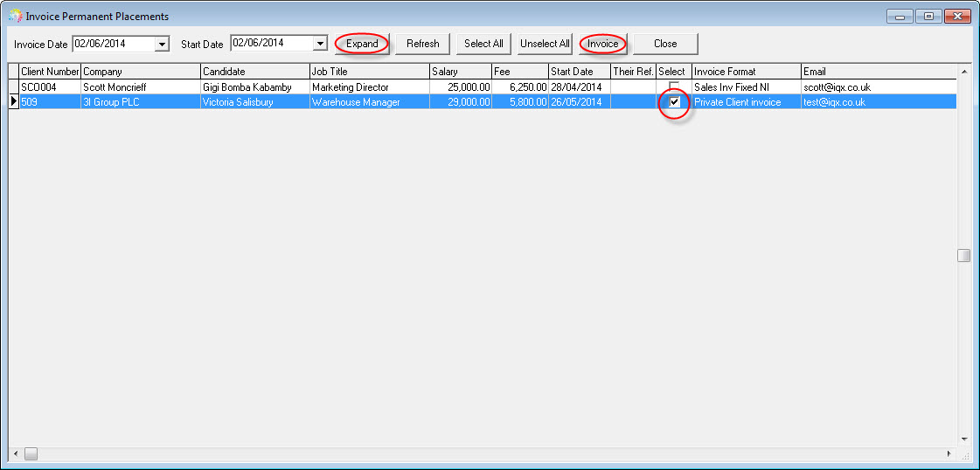Click the vertical scrollbar up arrow

pos(963,71)
